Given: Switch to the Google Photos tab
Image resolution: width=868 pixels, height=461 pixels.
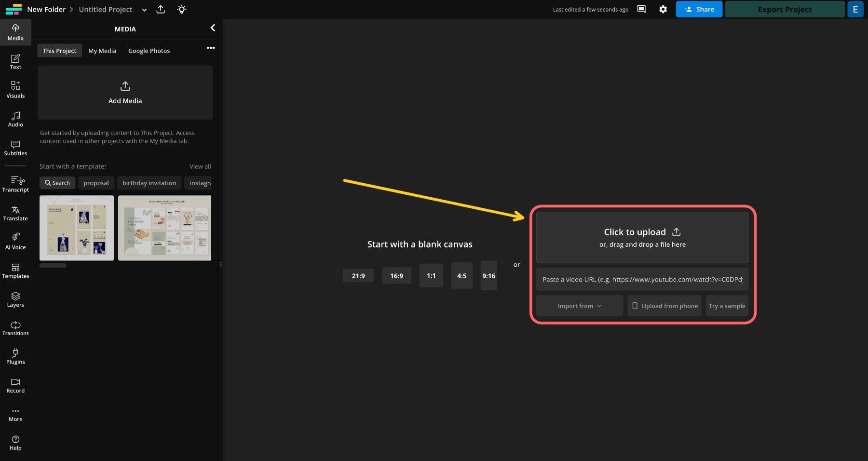Looking at the screenshot, I should point(149,50).
